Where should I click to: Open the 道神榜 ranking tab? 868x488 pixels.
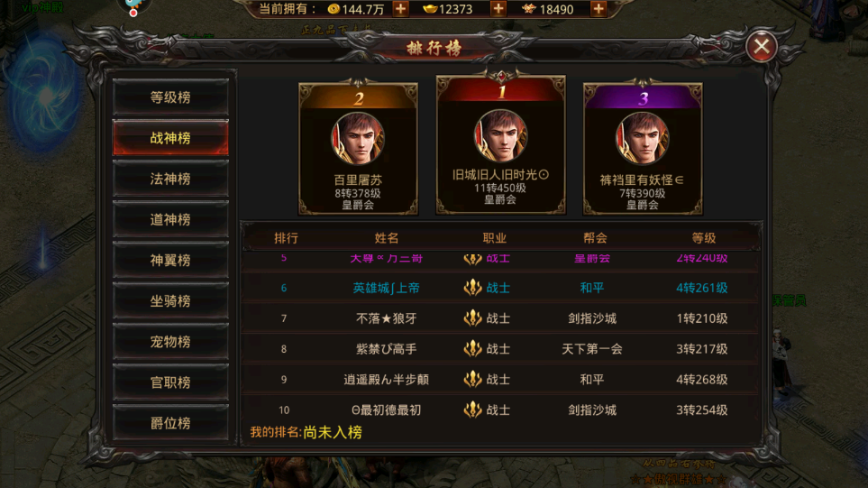pyautogui.click(x=170, y=219)
